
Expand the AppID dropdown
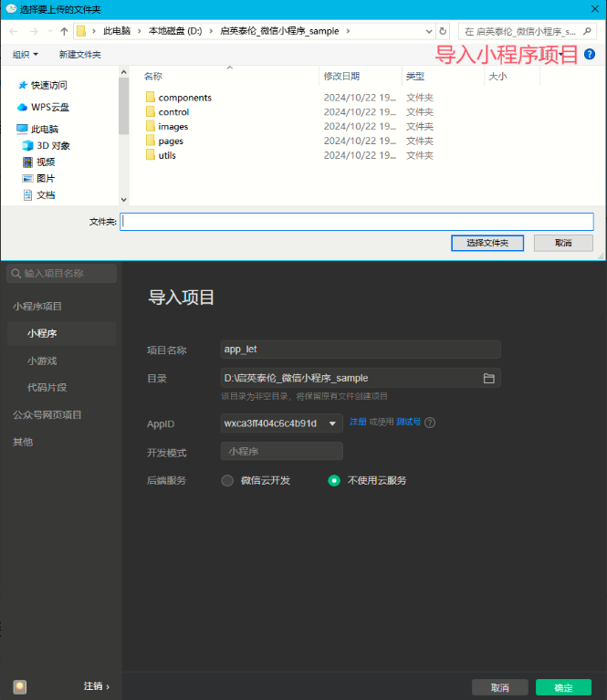point(332,423)
